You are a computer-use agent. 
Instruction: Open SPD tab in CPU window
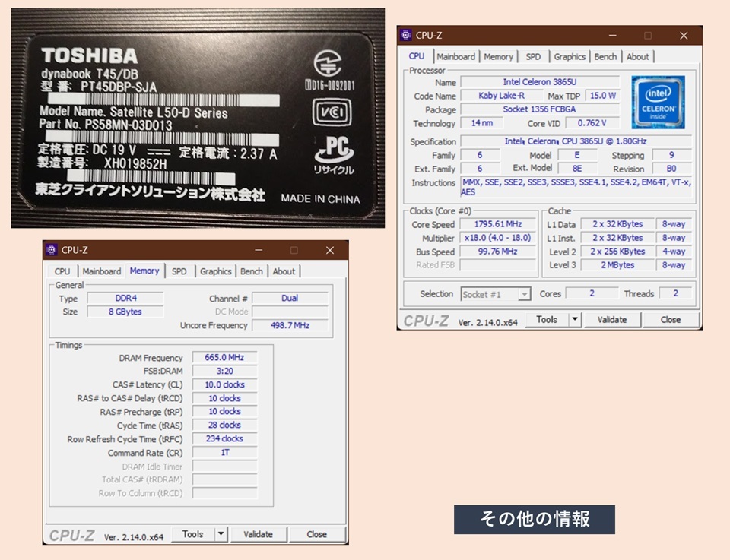click(x=533, y=57)
